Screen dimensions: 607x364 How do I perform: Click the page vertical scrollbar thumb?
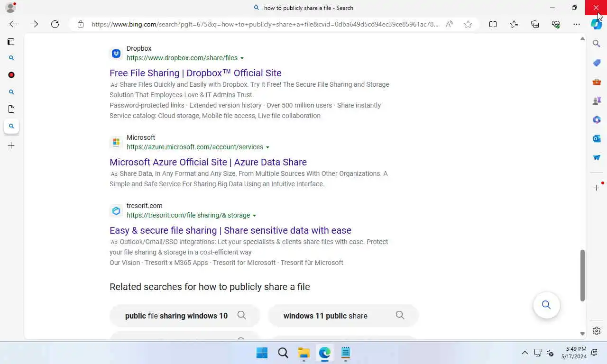tap(582, 275)
